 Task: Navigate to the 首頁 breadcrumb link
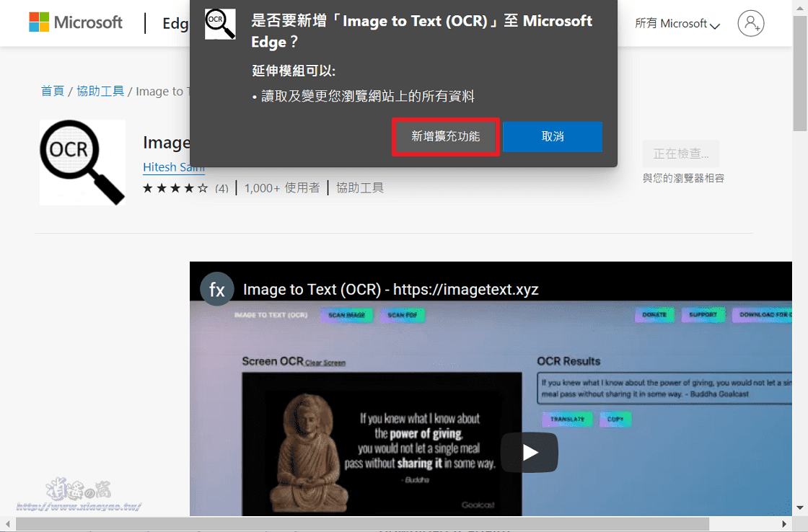[53, 91]
